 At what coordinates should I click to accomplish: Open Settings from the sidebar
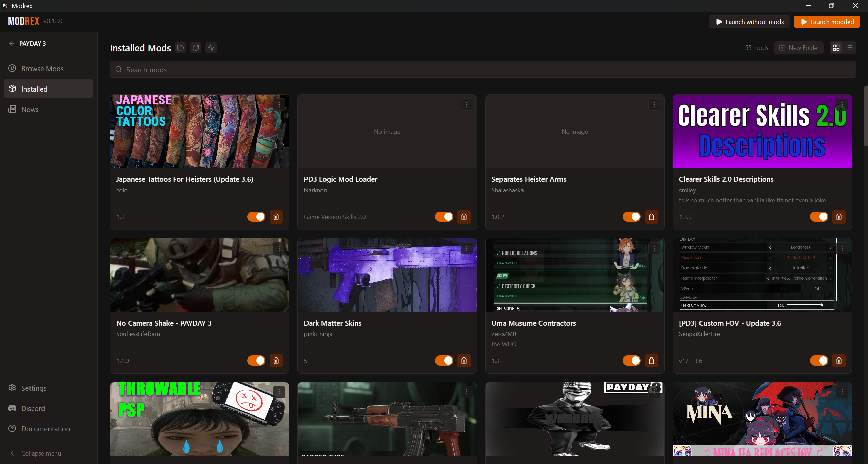pos(48,388)
